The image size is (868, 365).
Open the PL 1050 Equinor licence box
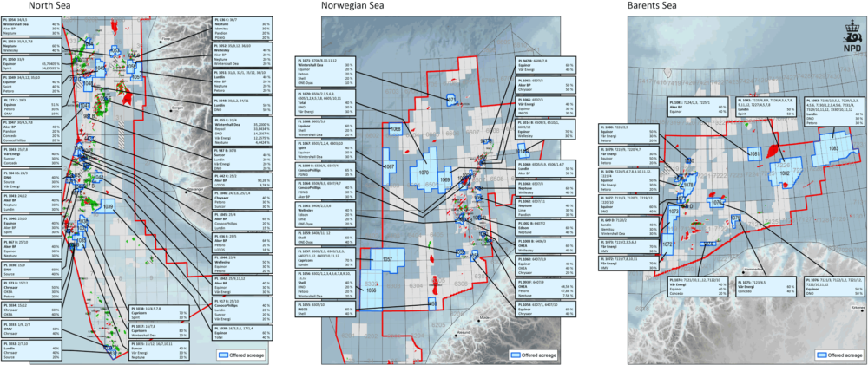(x=33, y=64)
